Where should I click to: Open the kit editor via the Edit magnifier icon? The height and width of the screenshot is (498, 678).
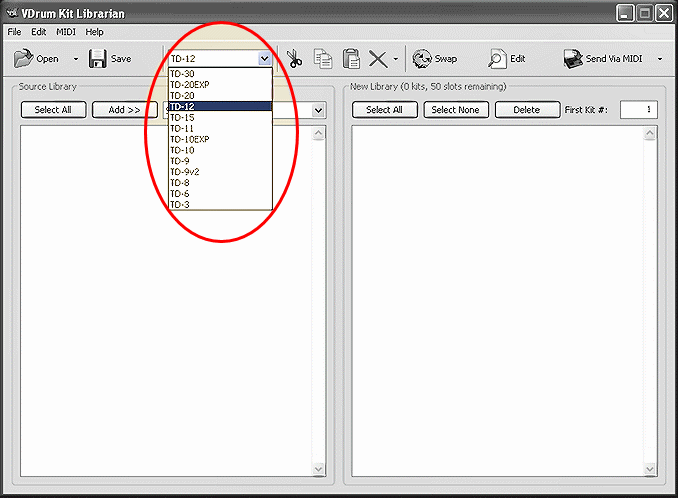click(497, 59)
